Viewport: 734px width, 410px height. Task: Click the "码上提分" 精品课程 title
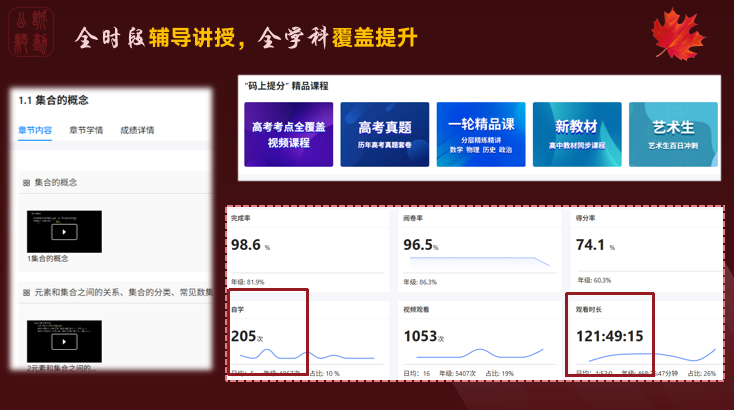286,86
